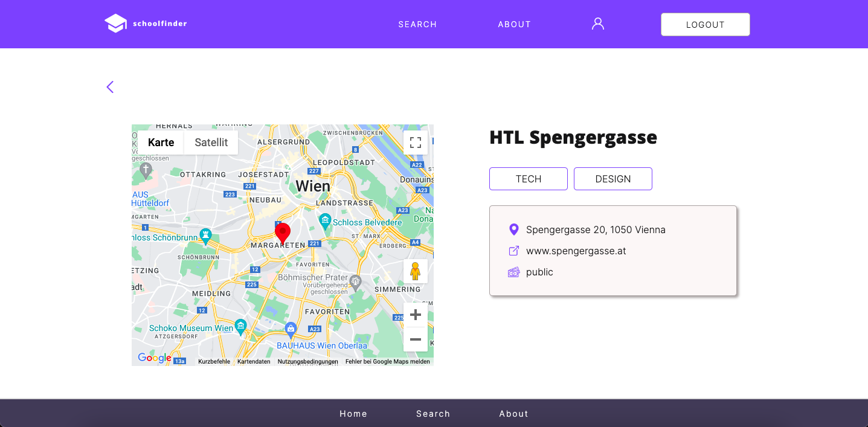
Task: Zoom in on the map
Action: click(416, 314)
